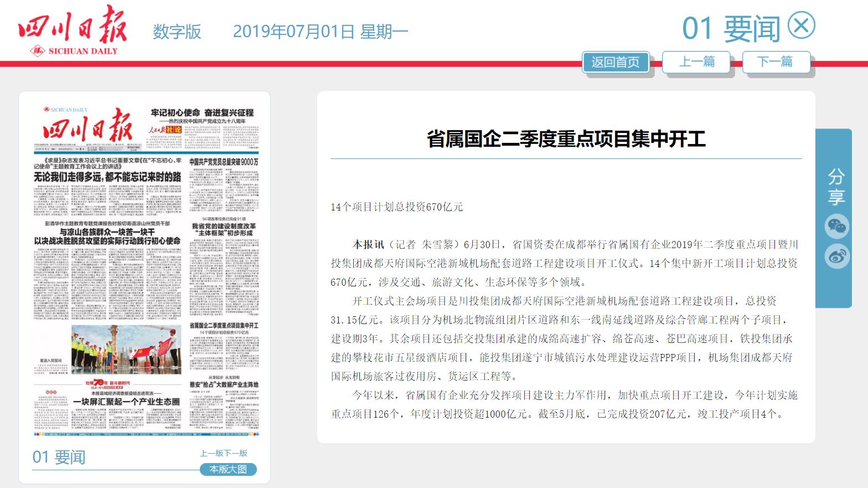
Task: Click the WeChat share icon
Action: (x=836, y=226)
